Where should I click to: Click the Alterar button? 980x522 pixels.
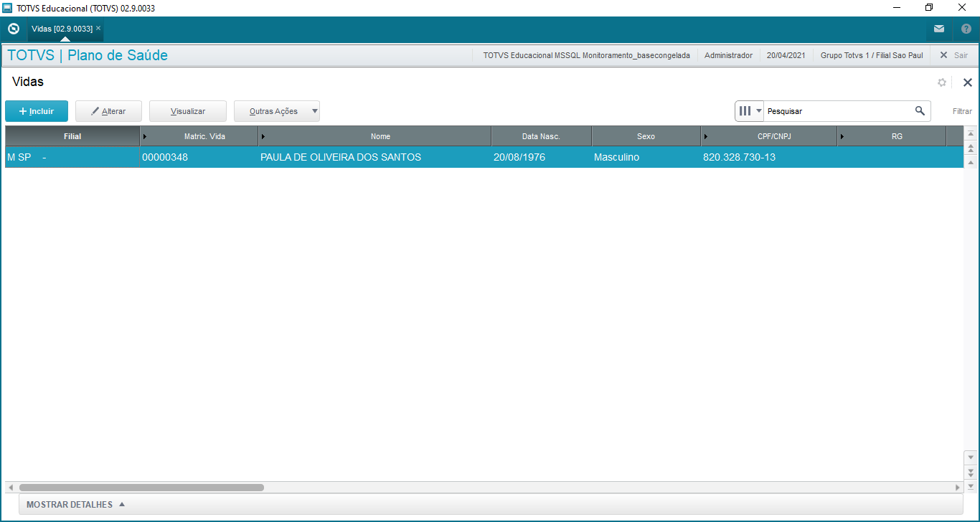point(108,111)
